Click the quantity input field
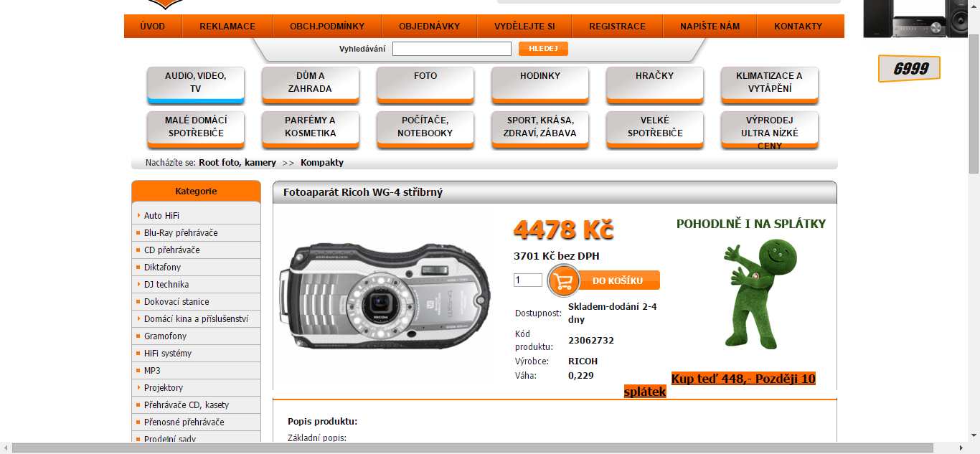Image resolution: width=980 pixels, height=454 pixels. click(528, 280)
